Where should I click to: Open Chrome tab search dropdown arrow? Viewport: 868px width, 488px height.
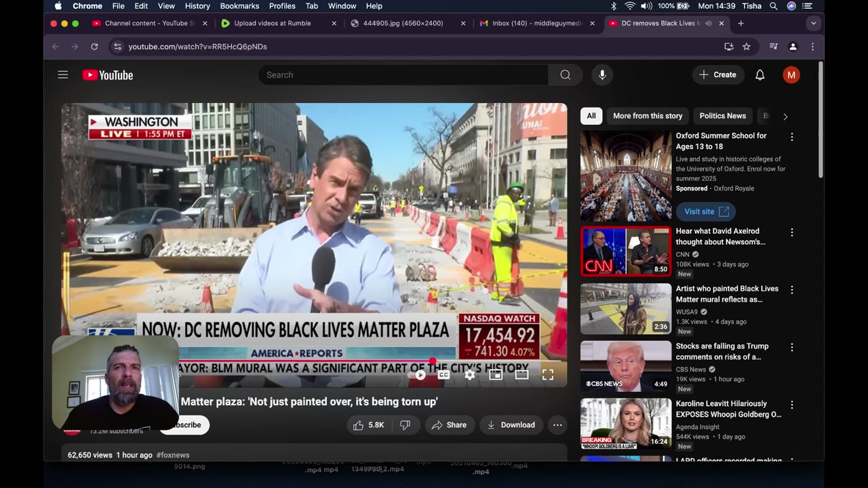pos(813,23)
